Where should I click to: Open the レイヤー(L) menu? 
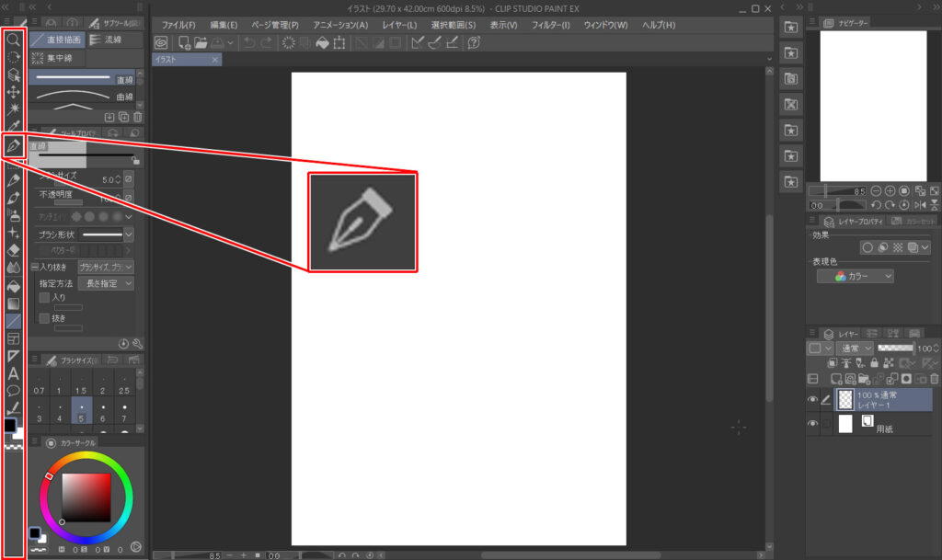(398, 25)
